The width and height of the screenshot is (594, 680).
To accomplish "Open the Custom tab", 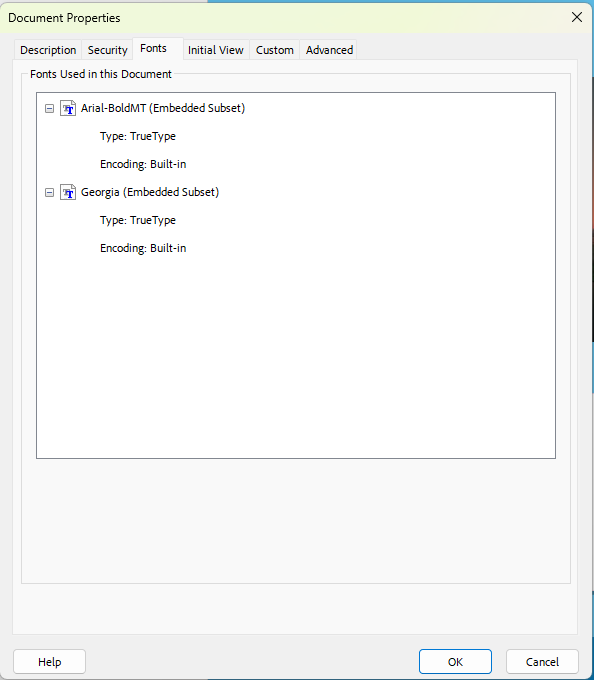I will pos(275,50).
